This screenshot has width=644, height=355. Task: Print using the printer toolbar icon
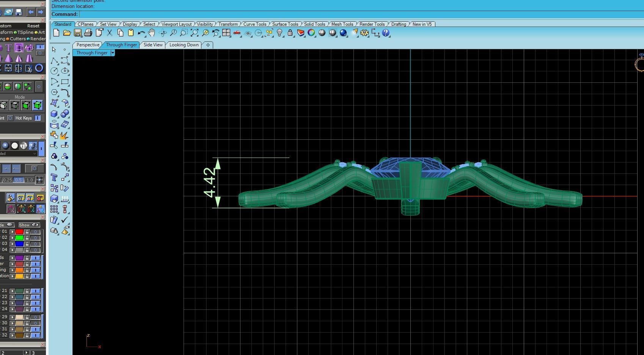pyautogui.click(x=88, y=33)
